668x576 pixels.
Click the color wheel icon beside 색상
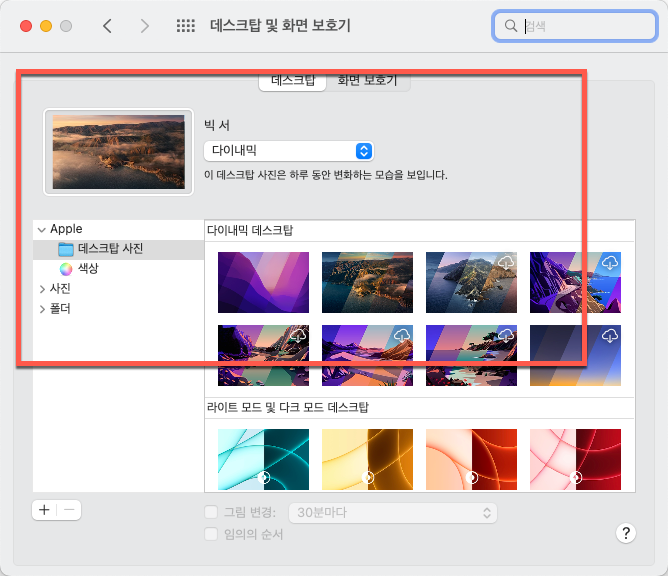point(66,269)
